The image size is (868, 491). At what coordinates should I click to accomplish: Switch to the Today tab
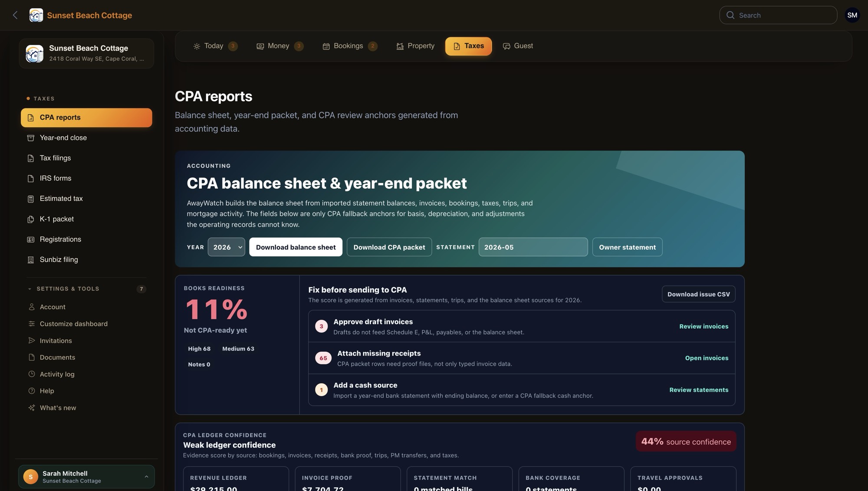coord(215,46)
